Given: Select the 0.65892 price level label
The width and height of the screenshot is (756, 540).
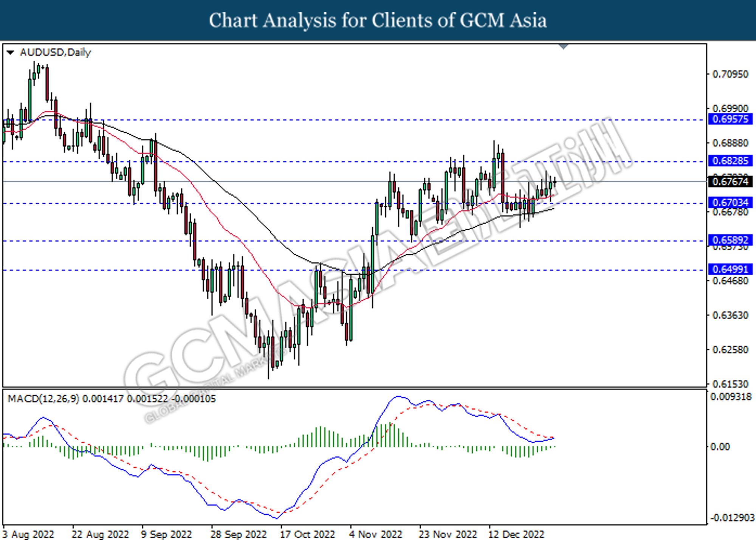Looking at the screenshot, I should [x=730, y=240].
